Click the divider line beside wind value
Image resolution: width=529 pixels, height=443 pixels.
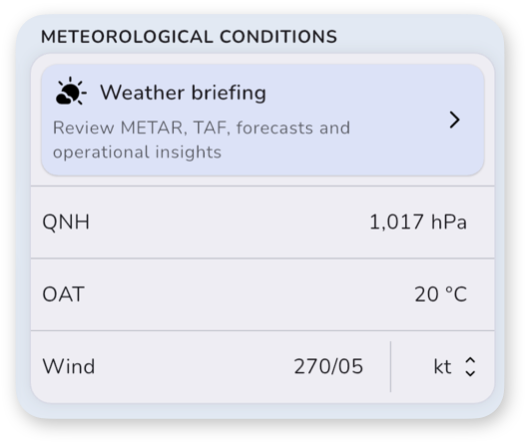(391, 367)
